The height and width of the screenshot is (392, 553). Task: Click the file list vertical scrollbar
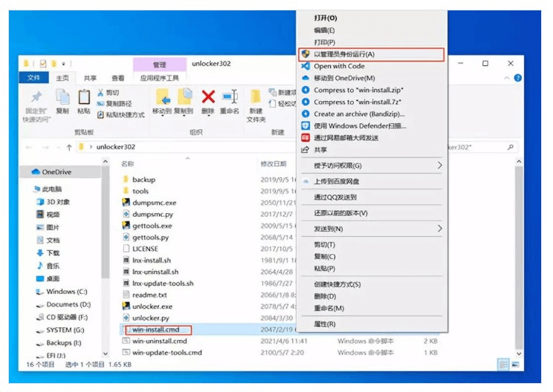click(519, 257)
